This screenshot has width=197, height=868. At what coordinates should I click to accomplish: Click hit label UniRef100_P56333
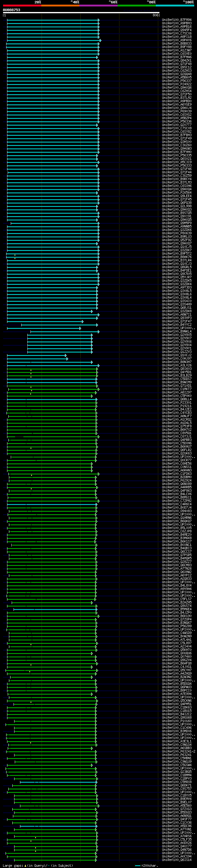pos(177,165)
